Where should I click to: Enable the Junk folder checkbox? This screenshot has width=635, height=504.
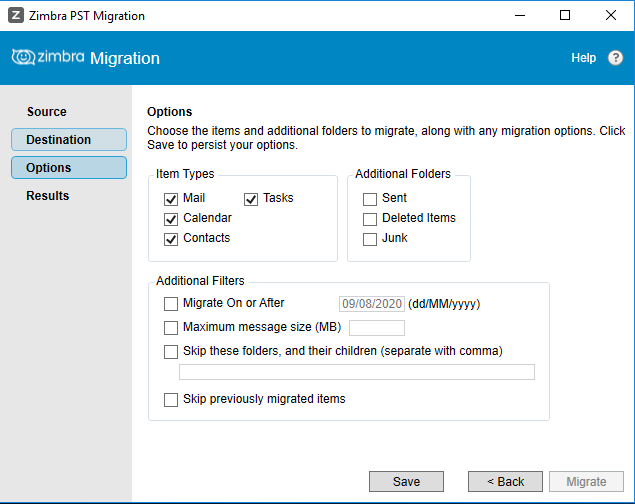(370, 239)
